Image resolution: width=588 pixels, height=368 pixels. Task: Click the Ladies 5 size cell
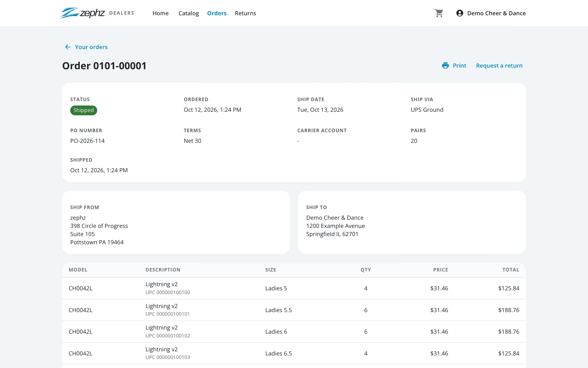(276, 288)
